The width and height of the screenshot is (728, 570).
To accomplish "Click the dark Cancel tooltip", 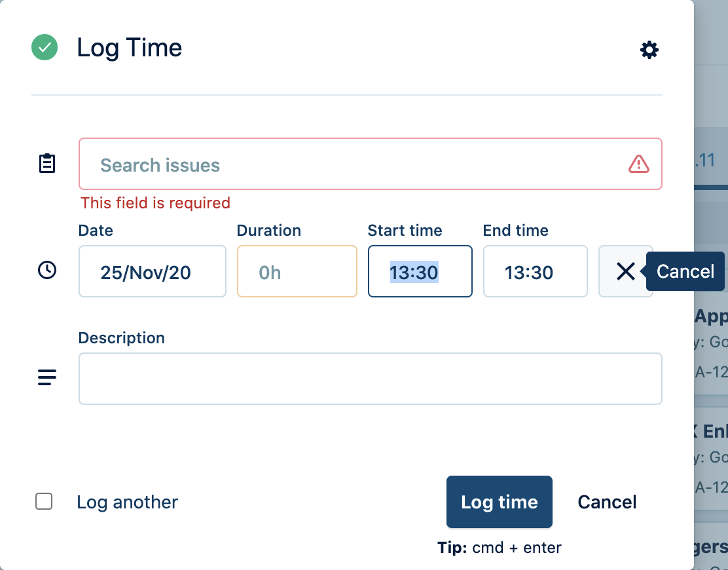I will click(x=685, y=271).
